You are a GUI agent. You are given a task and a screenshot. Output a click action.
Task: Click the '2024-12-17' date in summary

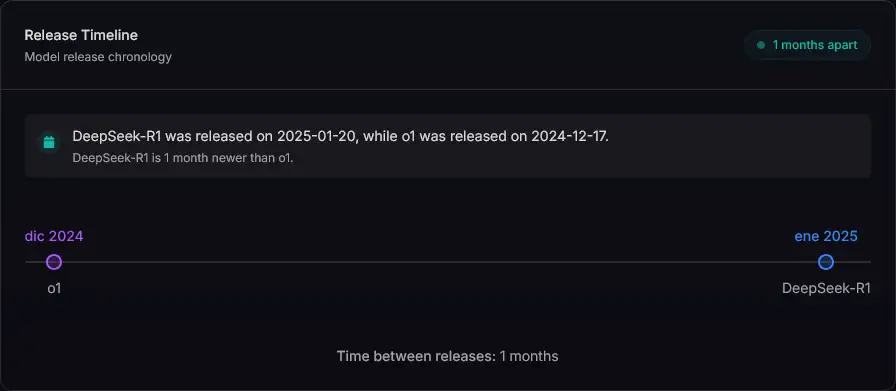pos(568,137)
